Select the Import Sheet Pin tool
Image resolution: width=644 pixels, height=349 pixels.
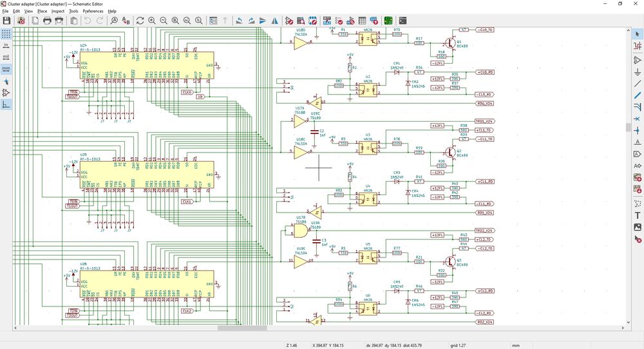pyautogui.click(x=638, y=189)
